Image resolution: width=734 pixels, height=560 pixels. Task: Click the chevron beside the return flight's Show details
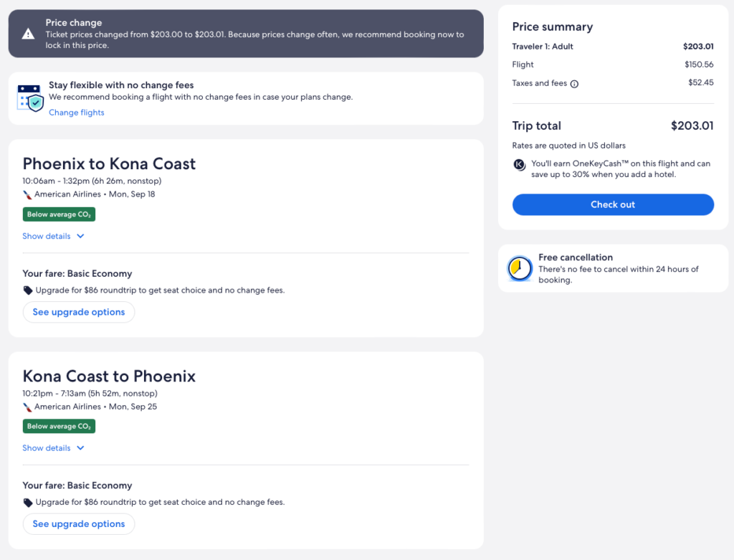click(x=80, y=448)
